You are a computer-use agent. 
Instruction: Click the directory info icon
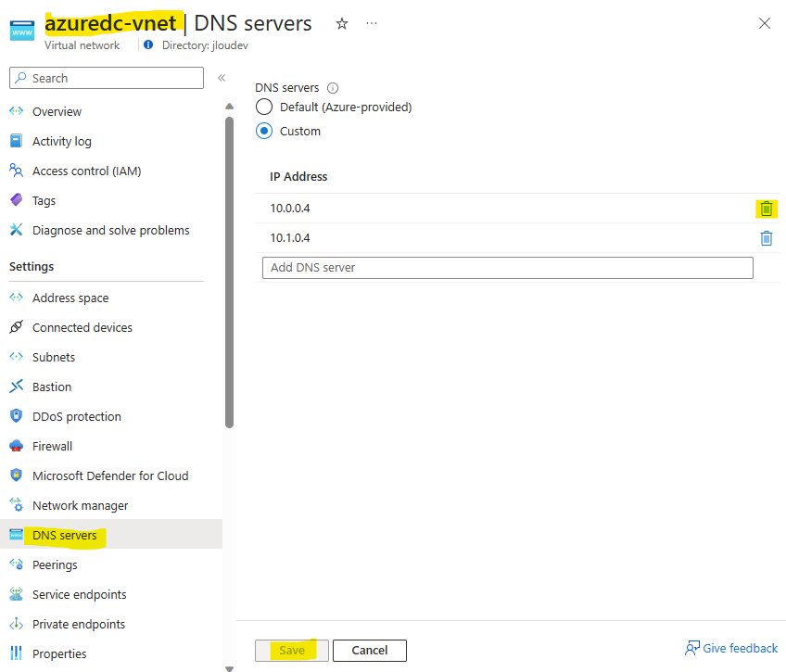click(148, 45)
